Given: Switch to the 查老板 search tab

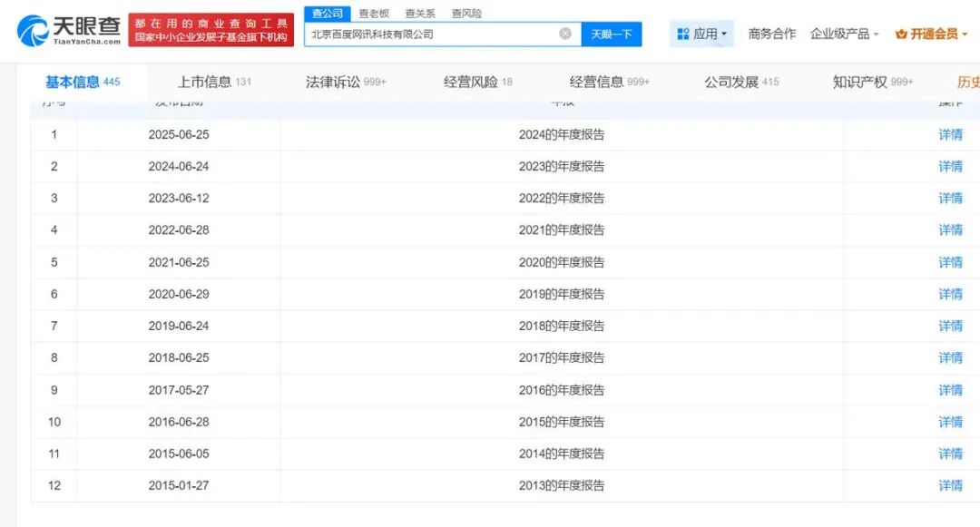Looking at the screenshot, I should tap(374, 14).
